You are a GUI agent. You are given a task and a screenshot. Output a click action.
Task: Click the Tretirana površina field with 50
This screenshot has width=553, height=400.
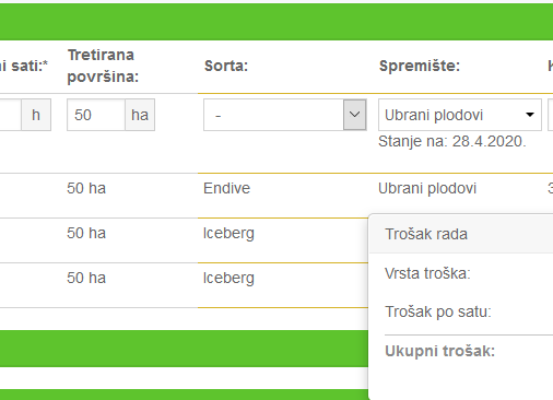click(96, 115)
